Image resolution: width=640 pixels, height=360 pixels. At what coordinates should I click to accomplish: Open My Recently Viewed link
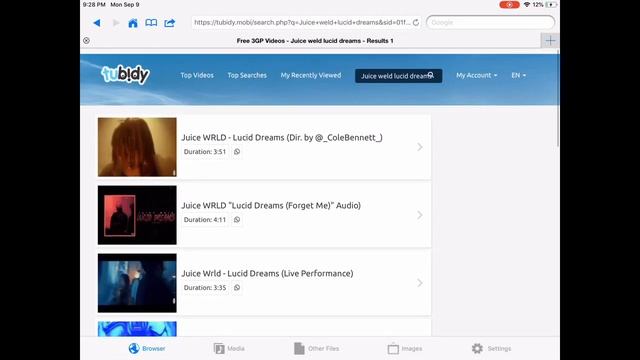[311, 75]
